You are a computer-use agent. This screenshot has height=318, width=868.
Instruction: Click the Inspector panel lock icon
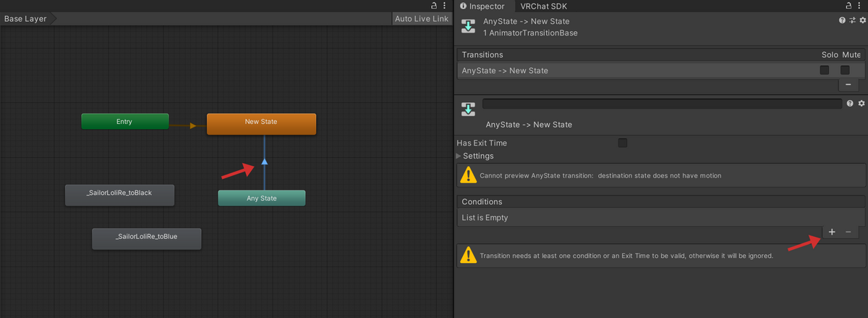click(x=848, y=5)
